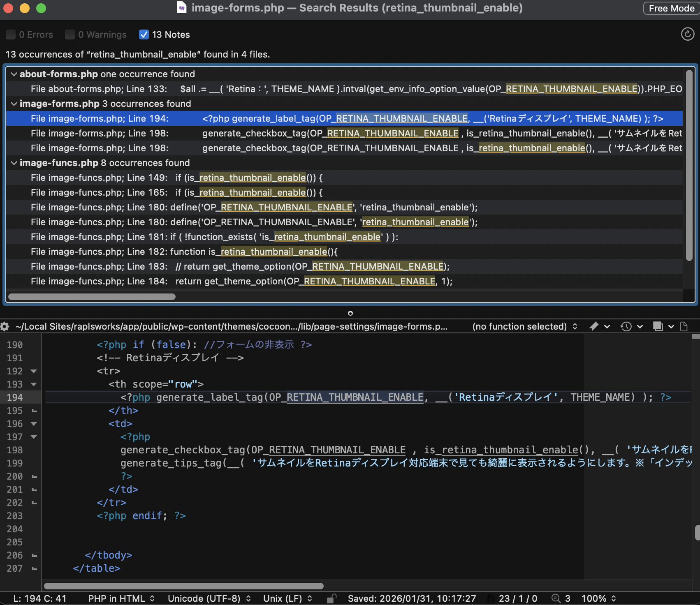Open the history dropdown chevron
This screenshot has height=605, width=700.
640,326
